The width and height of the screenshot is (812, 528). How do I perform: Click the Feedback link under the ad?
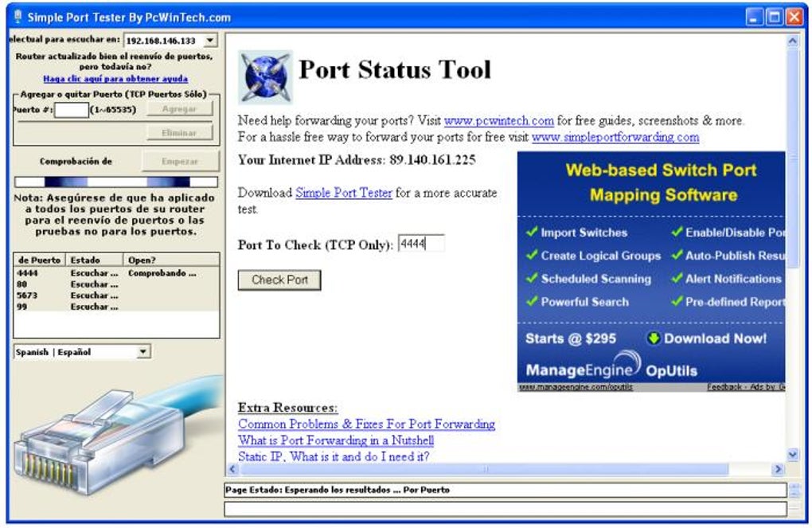[724, 387]
